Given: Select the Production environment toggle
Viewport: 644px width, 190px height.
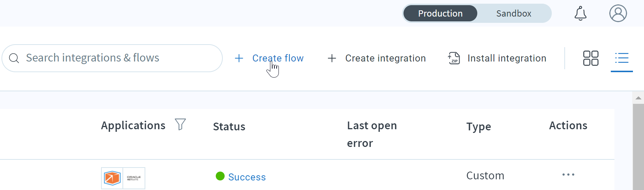Looking at the screenshot, I should point(440,13).
